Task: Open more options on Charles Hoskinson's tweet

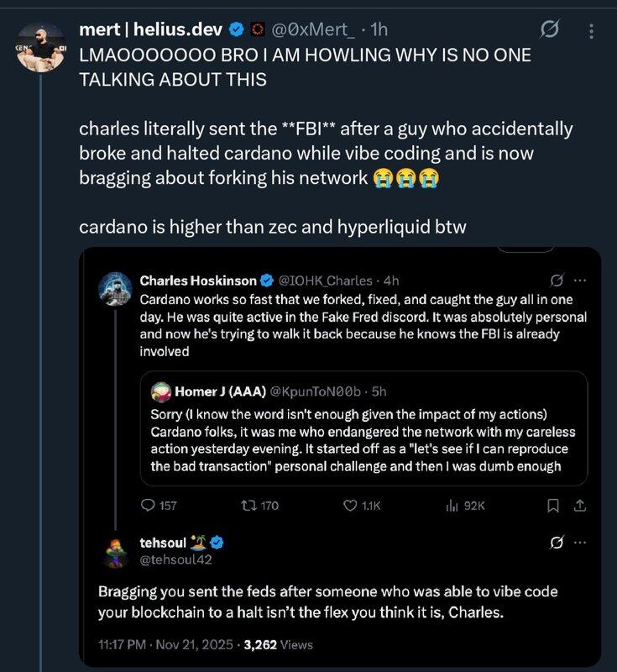Action: pyautogui.click(x=579, y=280)
